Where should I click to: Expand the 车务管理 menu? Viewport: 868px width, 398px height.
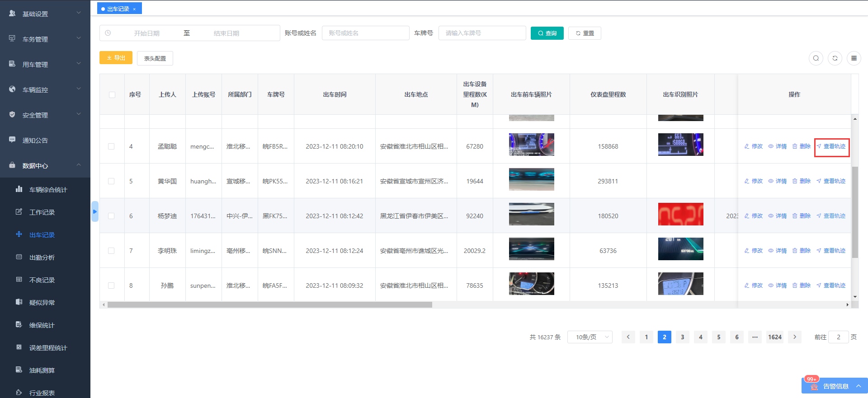(x=45, y=39)
